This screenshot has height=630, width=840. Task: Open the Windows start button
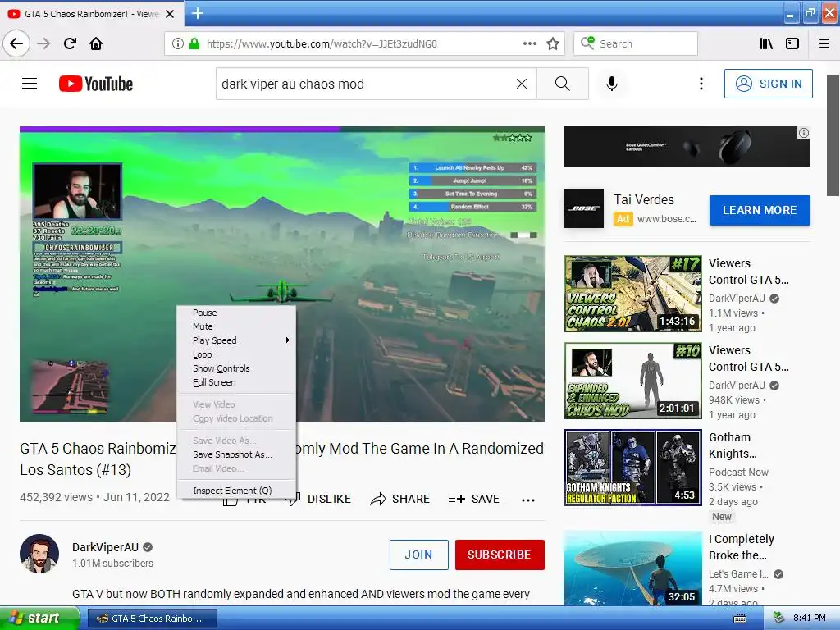coord(39,619)
